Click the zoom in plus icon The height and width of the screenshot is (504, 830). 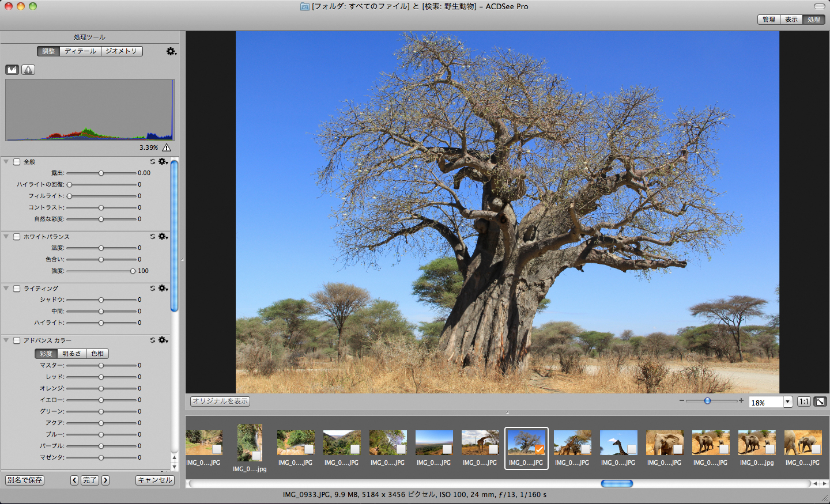pos(741,400)
